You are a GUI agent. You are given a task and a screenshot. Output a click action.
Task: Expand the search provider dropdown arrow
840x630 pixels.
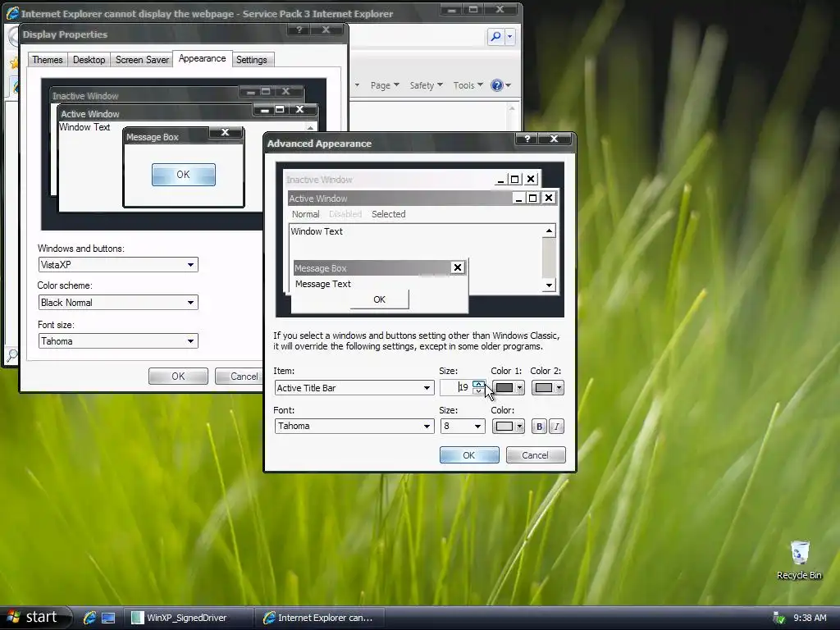coord(509,36)
